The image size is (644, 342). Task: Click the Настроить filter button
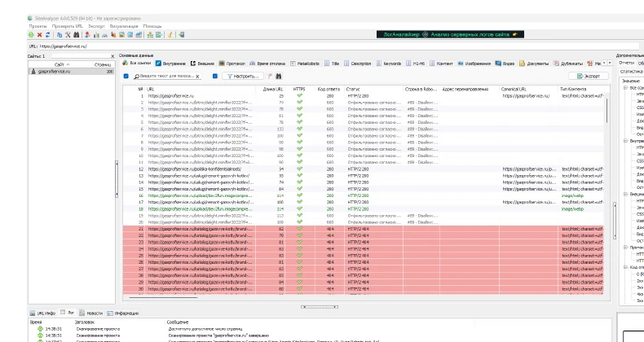point(242,76)
